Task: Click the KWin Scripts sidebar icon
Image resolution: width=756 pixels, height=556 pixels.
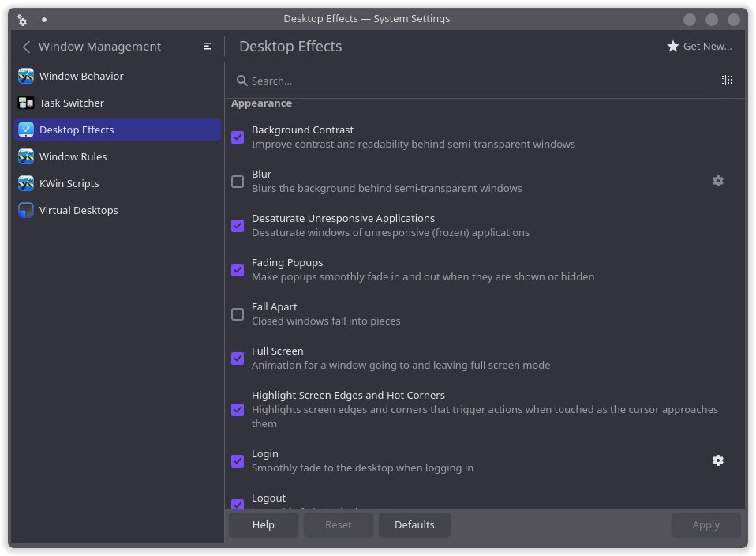Action: coord(26,183)
